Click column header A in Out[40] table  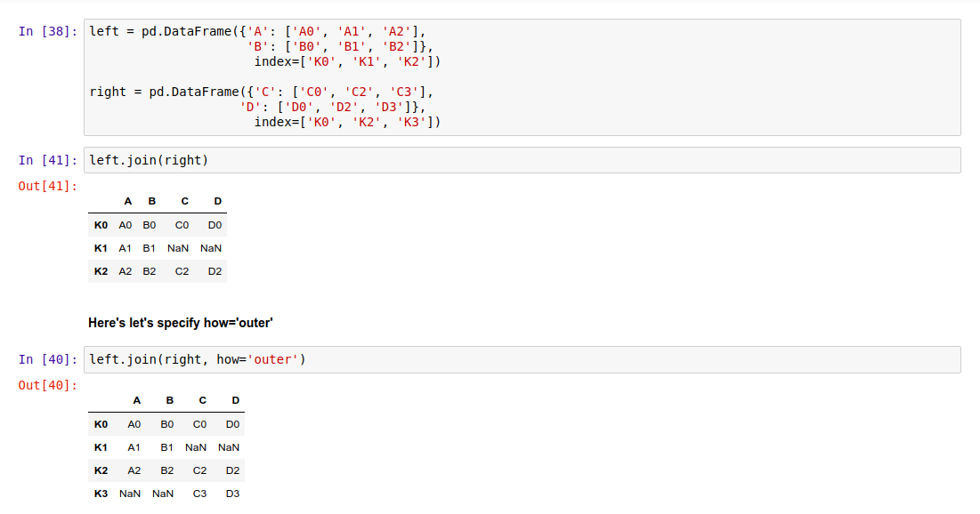coord(137,401)
